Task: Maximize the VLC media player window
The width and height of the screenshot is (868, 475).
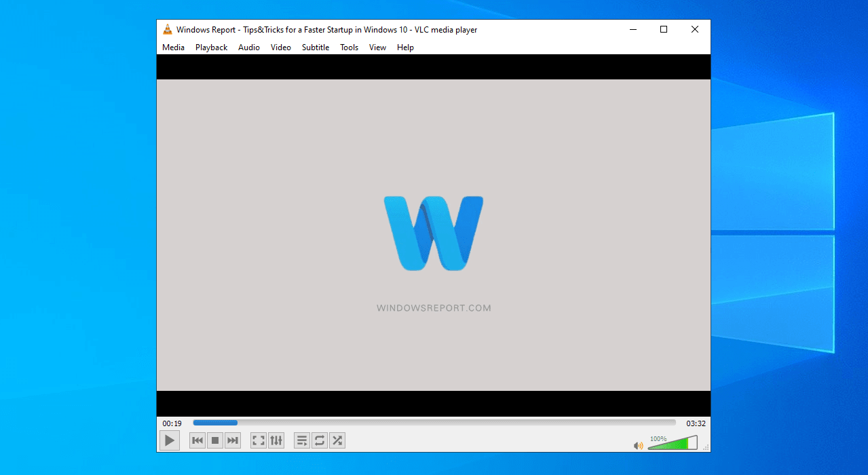Action: pyautogui.click(x=664, y=29)
